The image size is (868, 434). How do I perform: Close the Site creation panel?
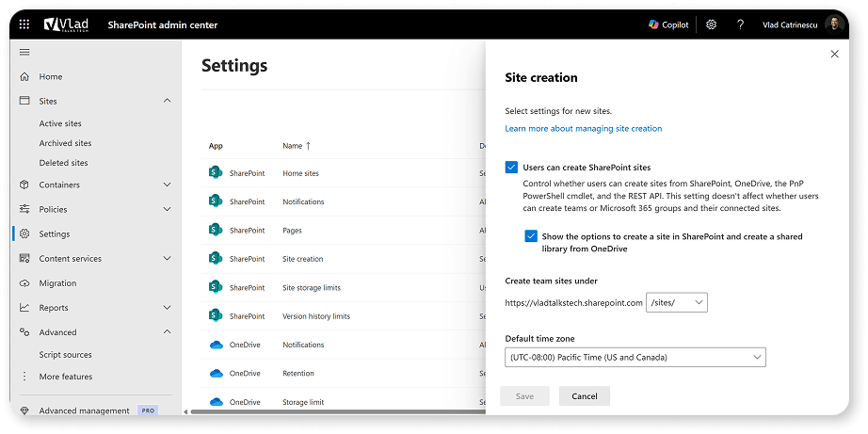(835, 54)
